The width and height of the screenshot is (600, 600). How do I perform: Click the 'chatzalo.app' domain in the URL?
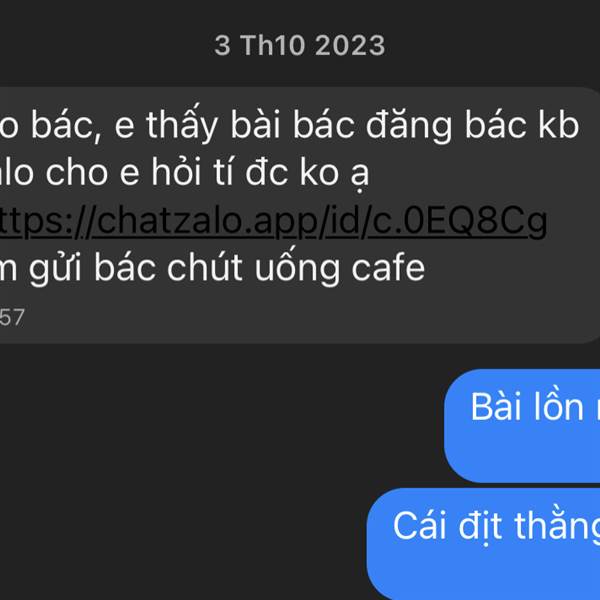click(207, 222)
